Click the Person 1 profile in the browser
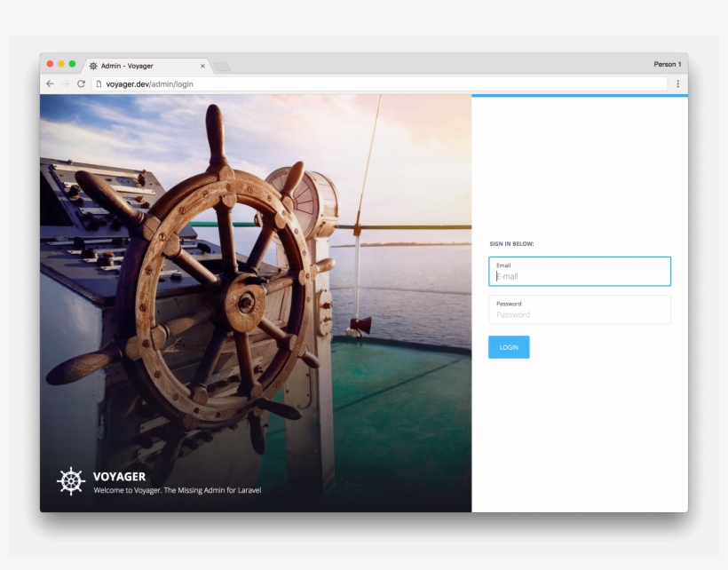Image resolution: width=728 pixels, height=570 pixels. [x=667, y=64]
